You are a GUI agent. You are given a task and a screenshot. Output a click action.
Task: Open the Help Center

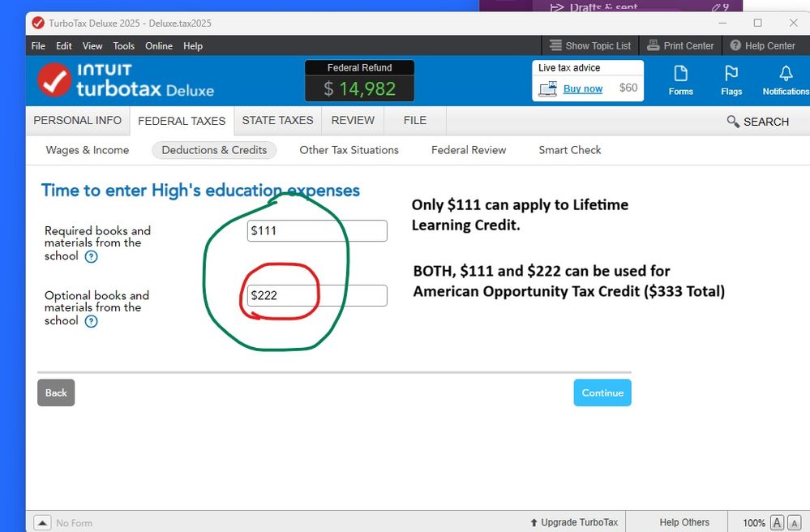762,46
